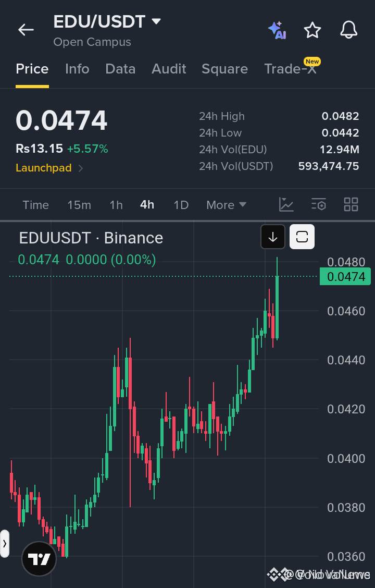Expand the More intervals dropdown
375x588 pixels.
click(226, 205)
